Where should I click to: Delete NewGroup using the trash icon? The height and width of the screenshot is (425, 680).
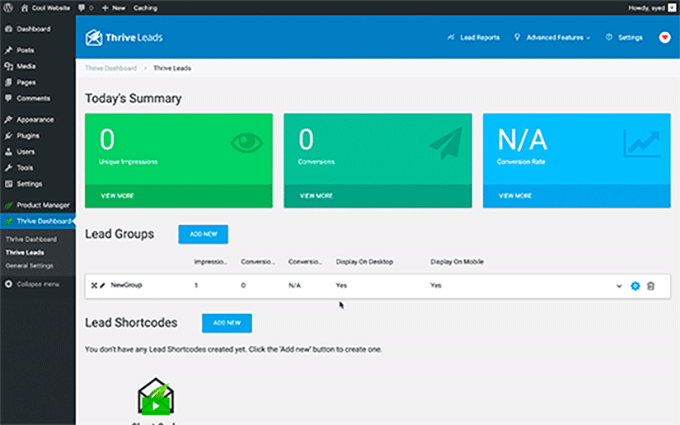click(650, 286)
